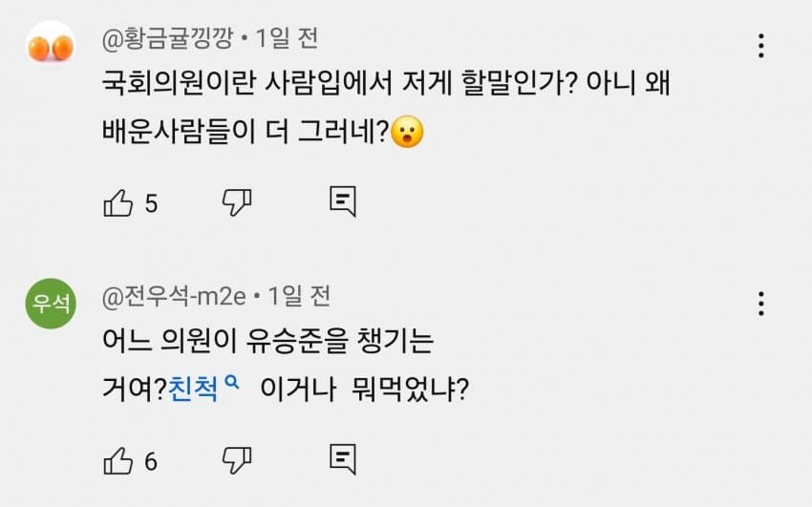Dislike the comment by @전우석-m2e

[236, 460]
